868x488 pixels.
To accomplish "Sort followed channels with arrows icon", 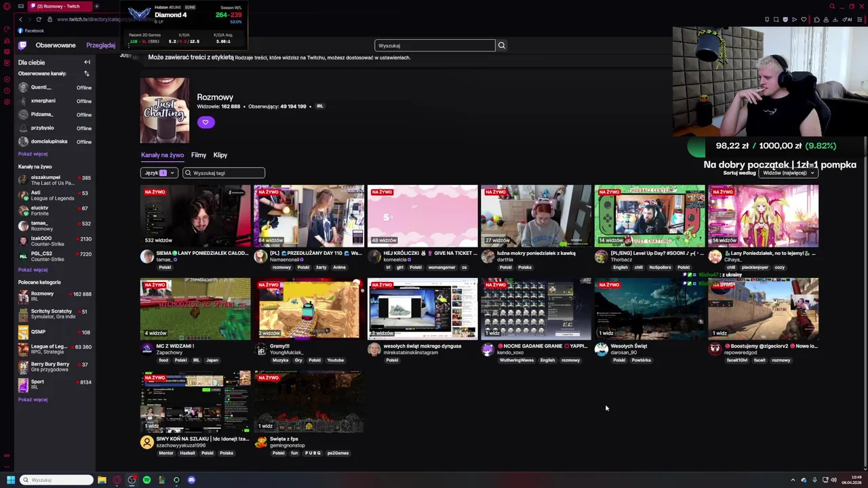I will tap(87, 73).
